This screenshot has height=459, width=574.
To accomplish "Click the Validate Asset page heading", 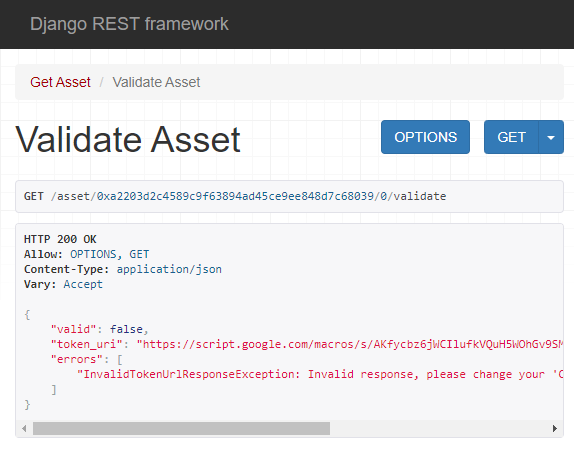I will [128, 139].
